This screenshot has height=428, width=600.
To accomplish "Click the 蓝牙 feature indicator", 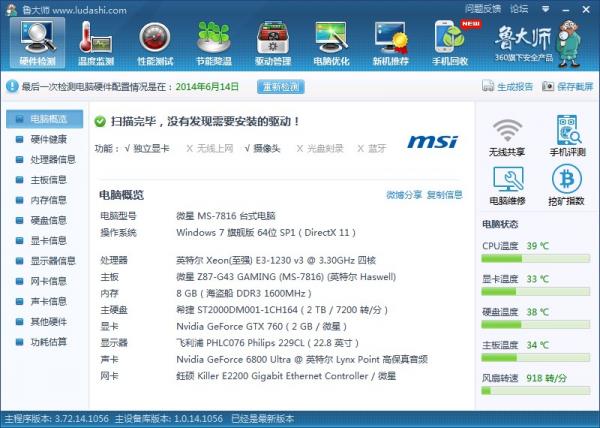I will 372,148.
